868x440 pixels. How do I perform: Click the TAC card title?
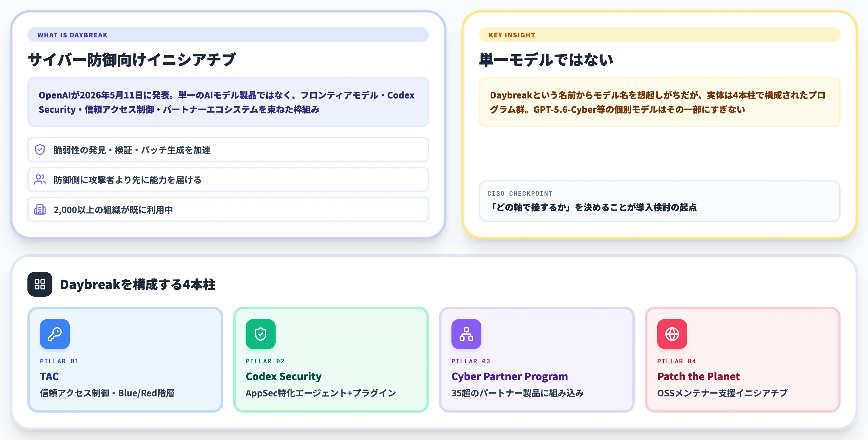click(49, 376)
